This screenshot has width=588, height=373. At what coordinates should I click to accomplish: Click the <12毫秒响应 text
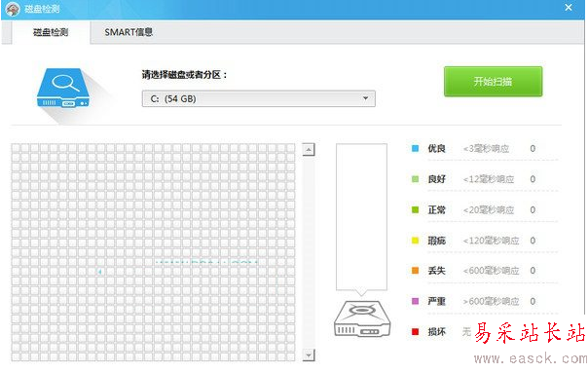click(x=489, y=179)
